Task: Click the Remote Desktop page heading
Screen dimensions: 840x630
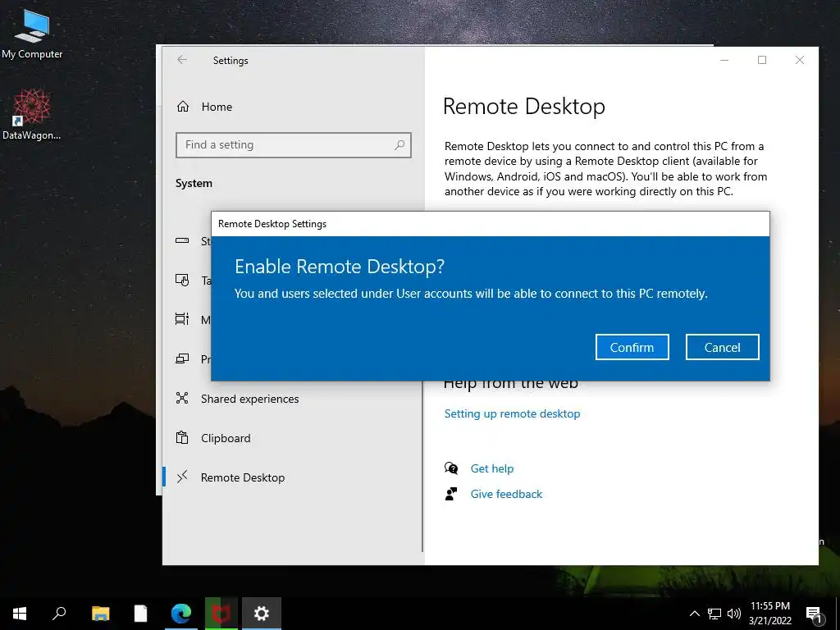Action: 524,106
